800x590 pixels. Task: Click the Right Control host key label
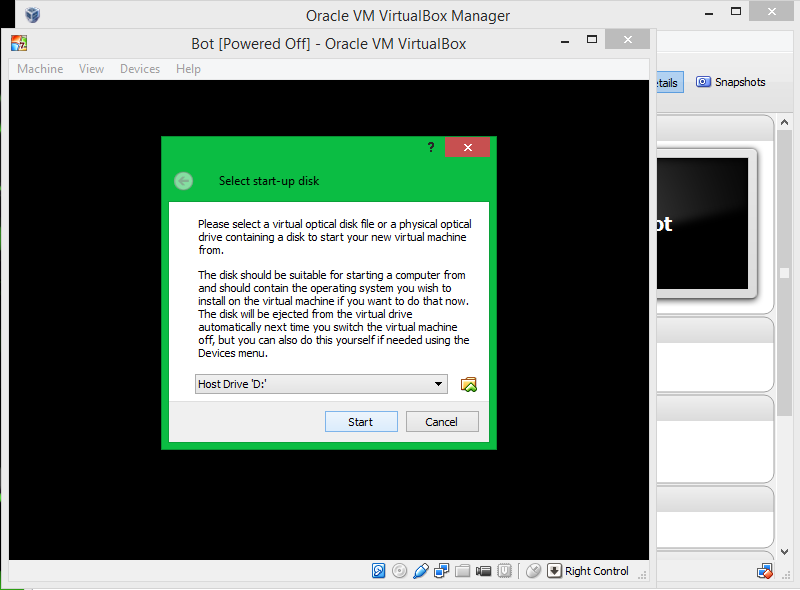coord(596,571)
